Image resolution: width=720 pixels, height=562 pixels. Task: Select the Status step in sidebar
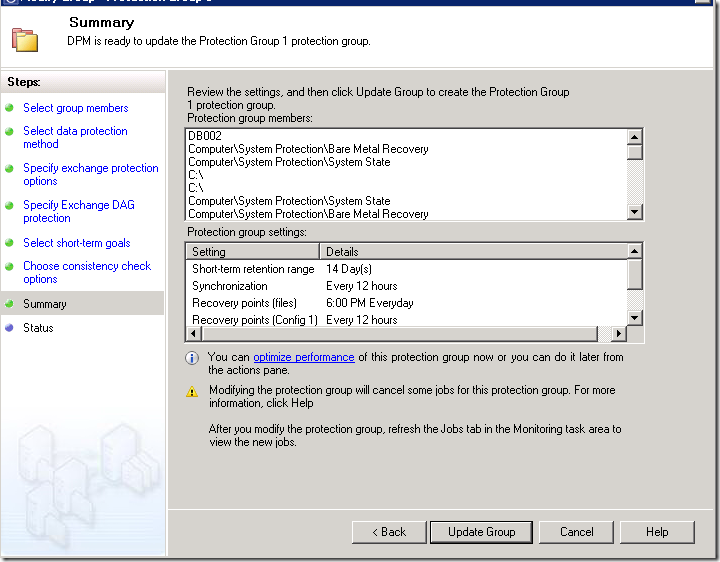coord(38,328)
